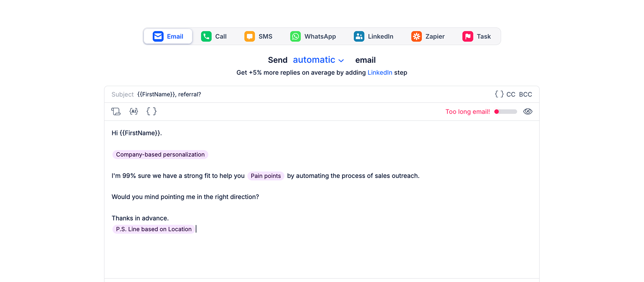Follow the LinkedIn link in the tip

[380, 73]
